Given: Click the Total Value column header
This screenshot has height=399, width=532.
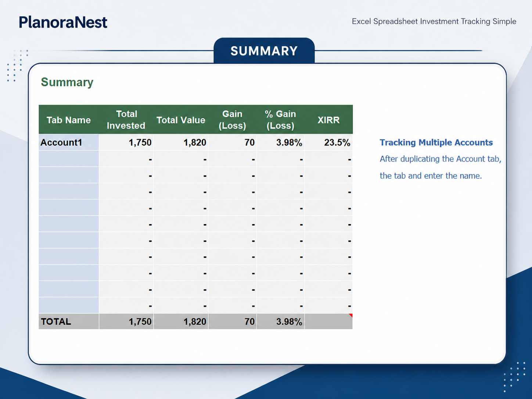Looking at the screenshot, I should coord(181,120).
